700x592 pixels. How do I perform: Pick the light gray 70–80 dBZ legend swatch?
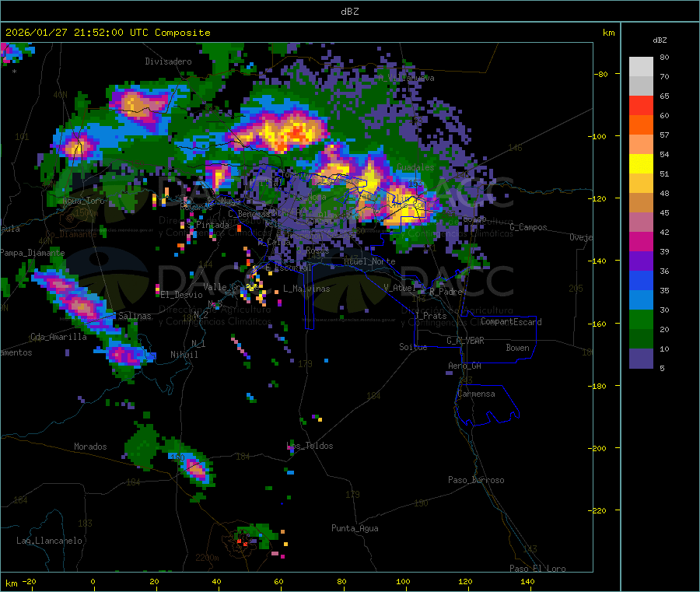point(641,67)
